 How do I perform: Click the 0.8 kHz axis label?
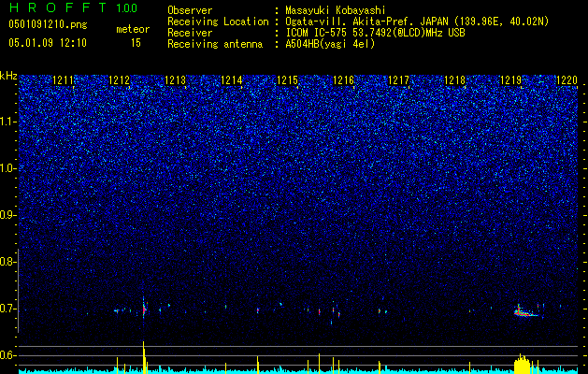pyautogui.click(x=8, y=262)
